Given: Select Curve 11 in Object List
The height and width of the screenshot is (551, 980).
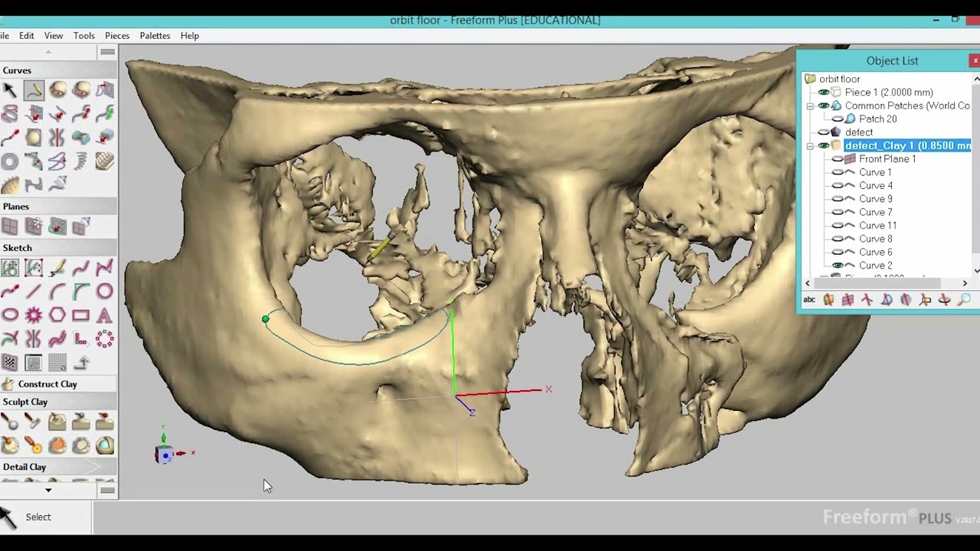Looking at the screenshot, I should [877, 226].
